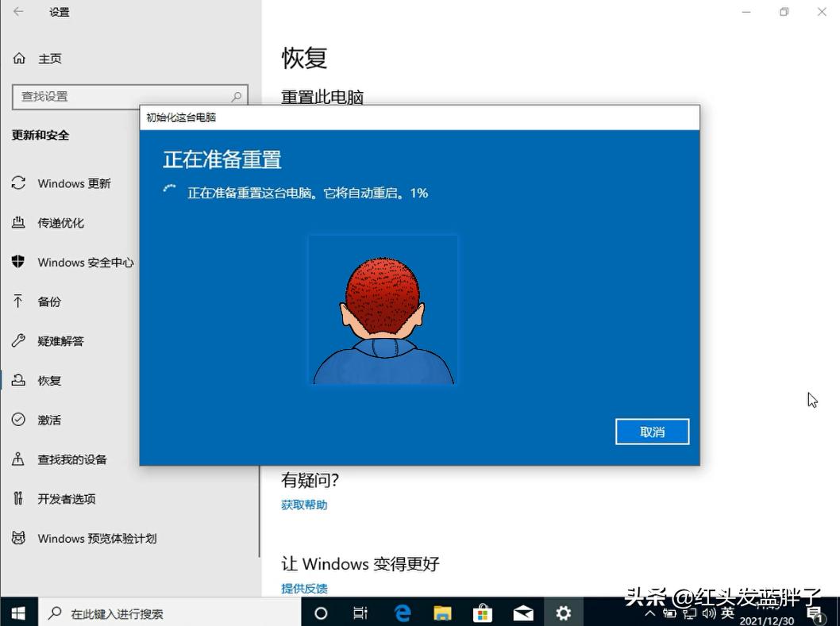Cancel the reset with 取消 button
Viewport: 840px width, 626px height.
click(651, 432)
